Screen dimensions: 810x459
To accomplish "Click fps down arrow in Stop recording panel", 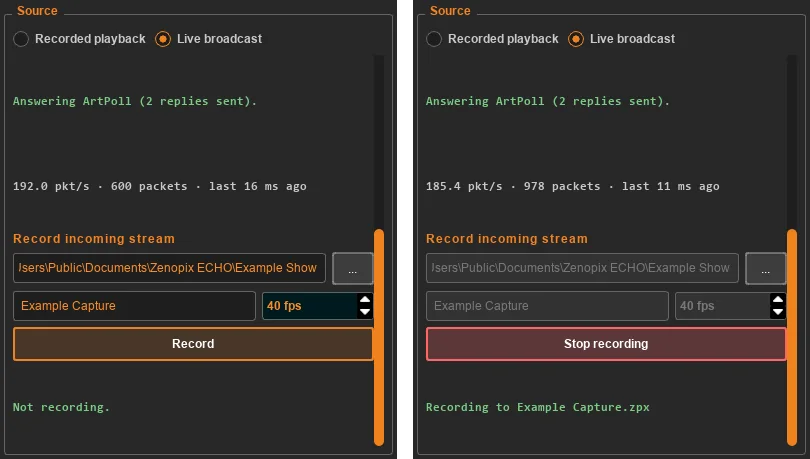I will coord(777,312).
